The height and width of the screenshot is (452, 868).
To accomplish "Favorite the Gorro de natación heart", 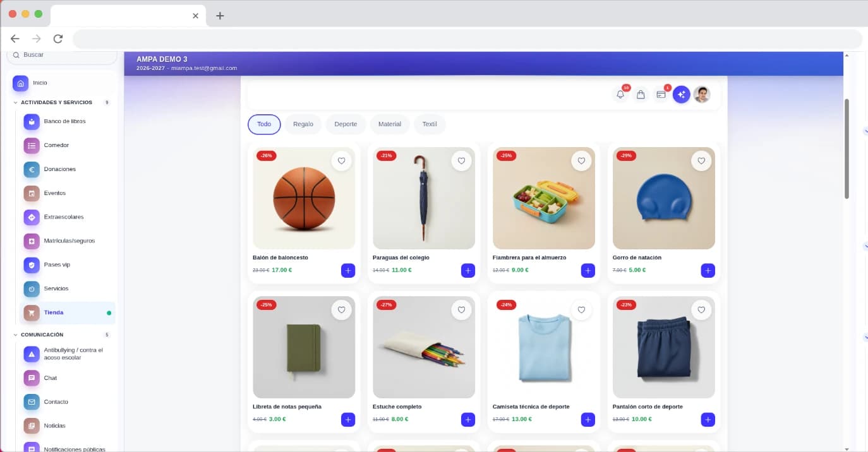I will point(701,161).
